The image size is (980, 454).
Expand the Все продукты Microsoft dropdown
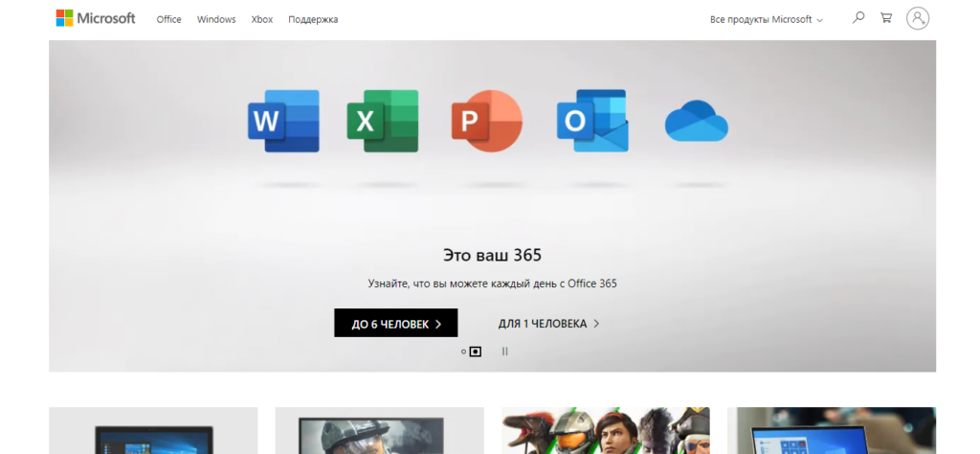pos(767,19)
